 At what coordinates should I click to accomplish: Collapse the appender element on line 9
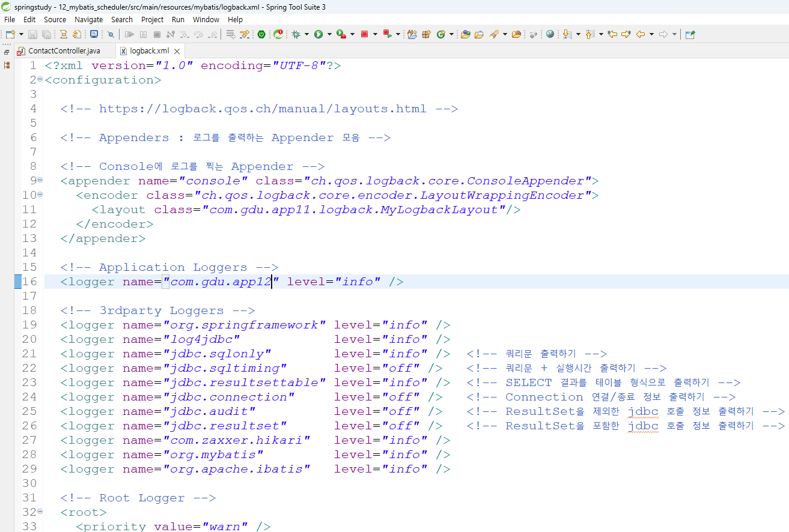(40, 180)
